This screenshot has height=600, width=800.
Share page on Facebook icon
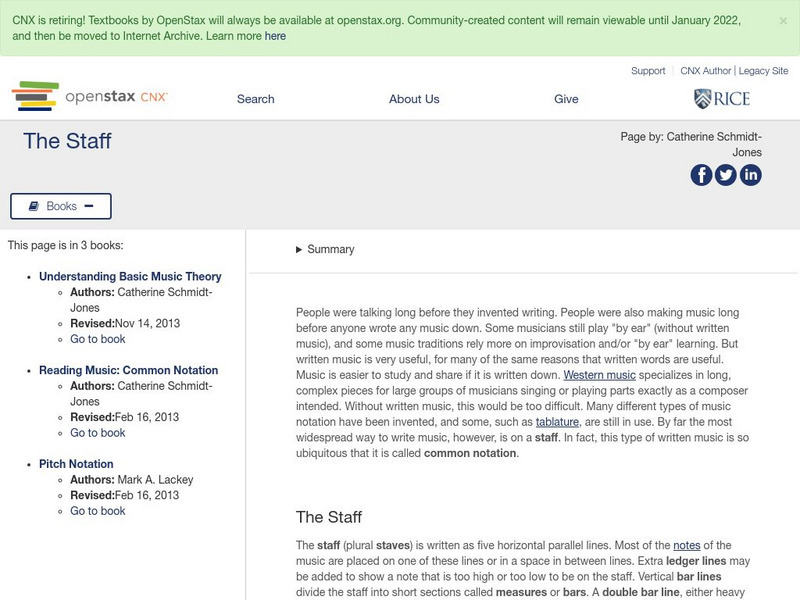click(x=701, y=175)
